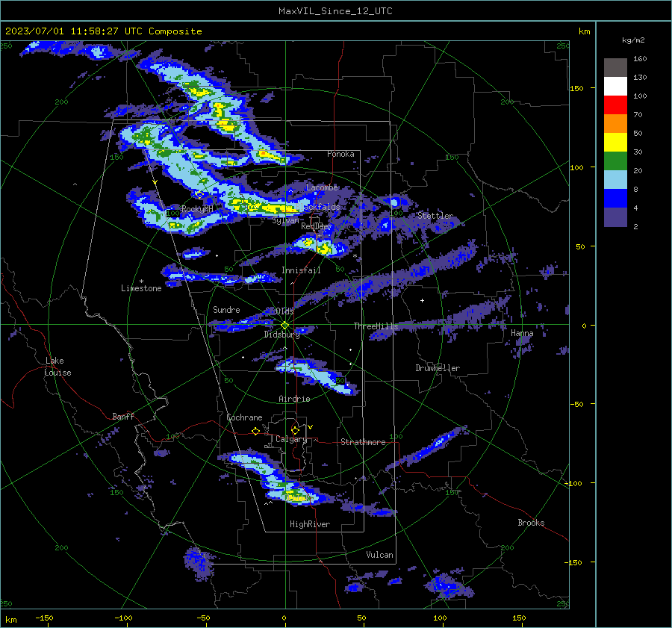
Task: Click the 150 value on right km axis
Action: (x=577, y=88)
